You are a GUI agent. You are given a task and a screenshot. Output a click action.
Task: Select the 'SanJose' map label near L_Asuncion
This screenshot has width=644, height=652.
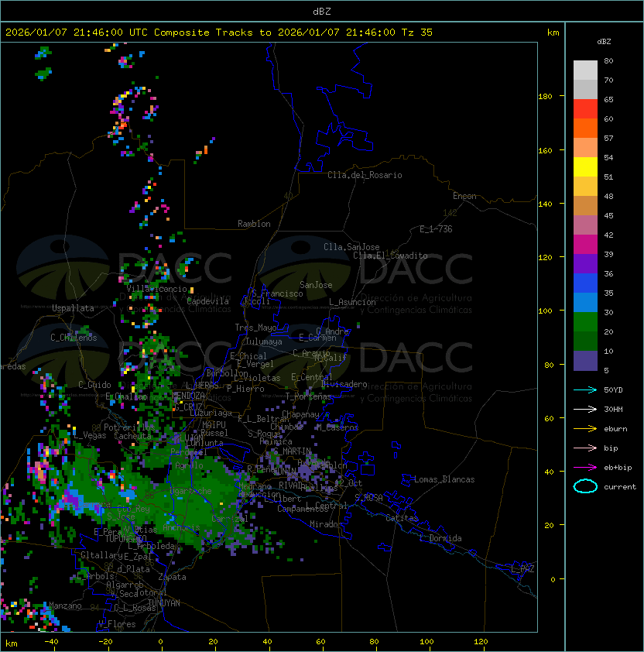pyautogui.click(x=316, y=285)
